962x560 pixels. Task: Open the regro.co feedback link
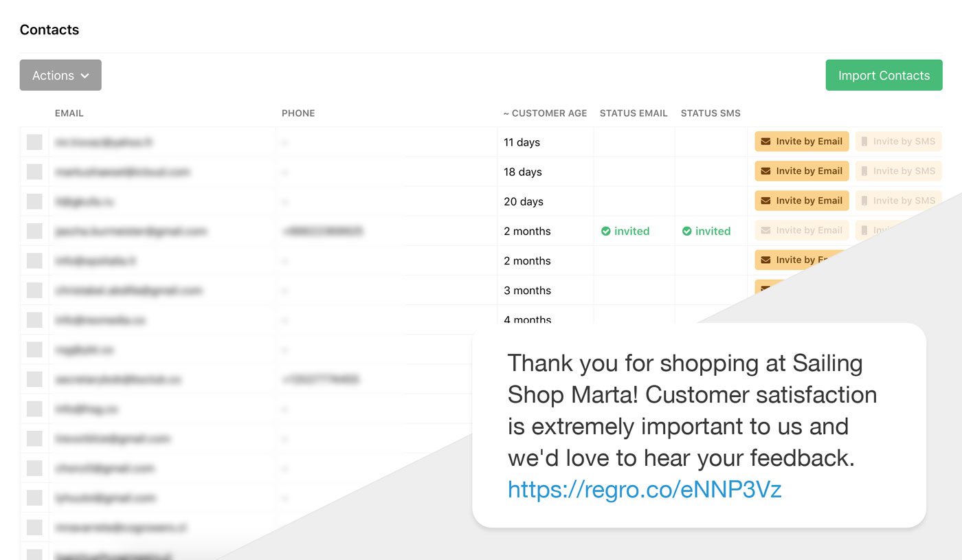644,489
